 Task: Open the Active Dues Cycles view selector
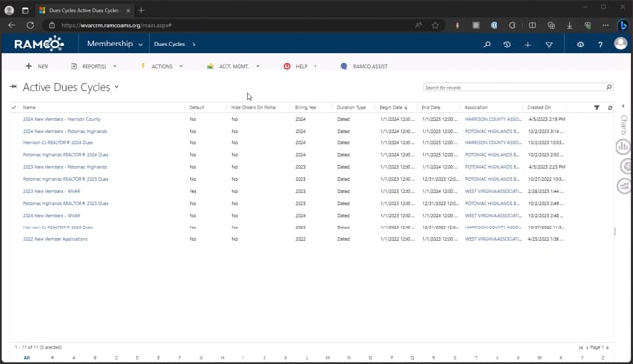(x=117, y=87)
